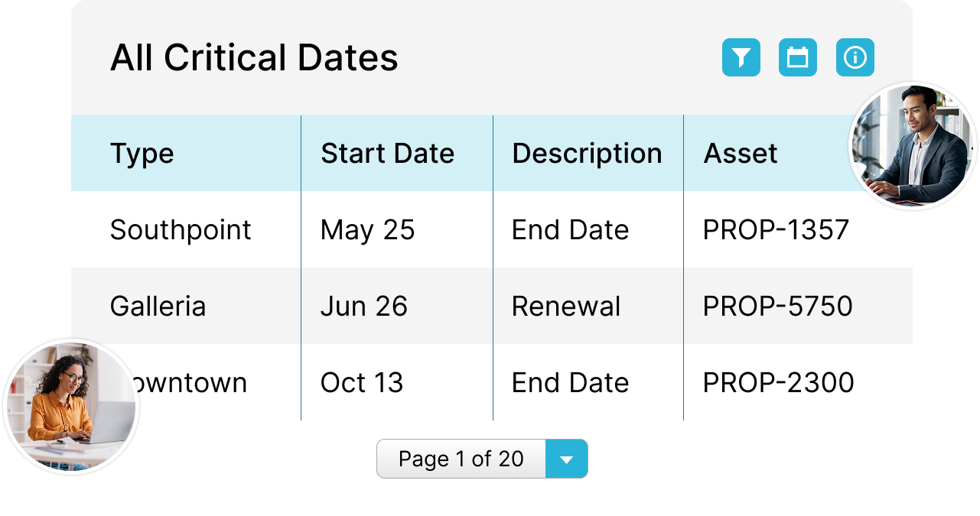Image resolution: width=980 pixels, height=516 pixels.
Task: Select the Southpoint row
Action: coord(181,230)
